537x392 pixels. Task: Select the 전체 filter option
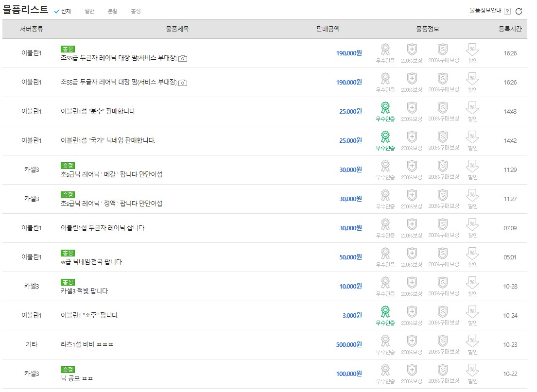tap(63, 11)
